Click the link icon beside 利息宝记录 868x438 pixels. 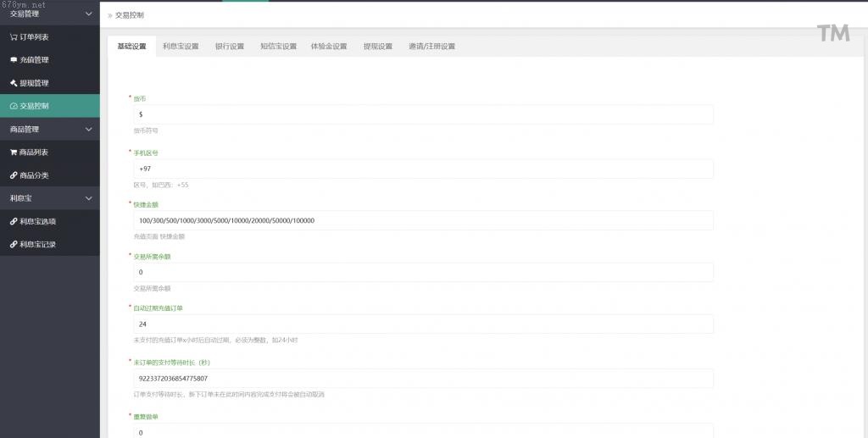click(14, 244)
